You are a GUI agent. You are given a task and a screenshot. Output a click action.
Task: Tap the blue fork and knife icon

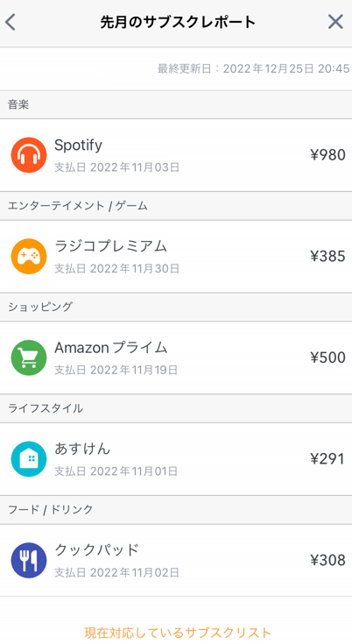click(x=29, y=560)
